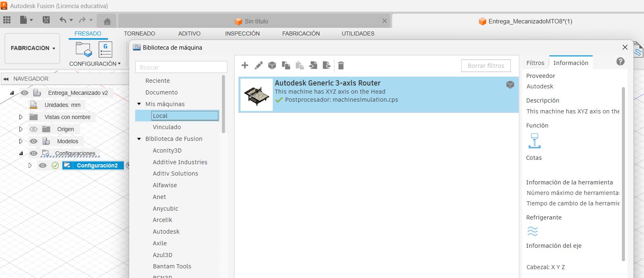This screenshot has width=644, height=278.
Task: Click the green check mark on Configuración2
Action: coord(55,165)
